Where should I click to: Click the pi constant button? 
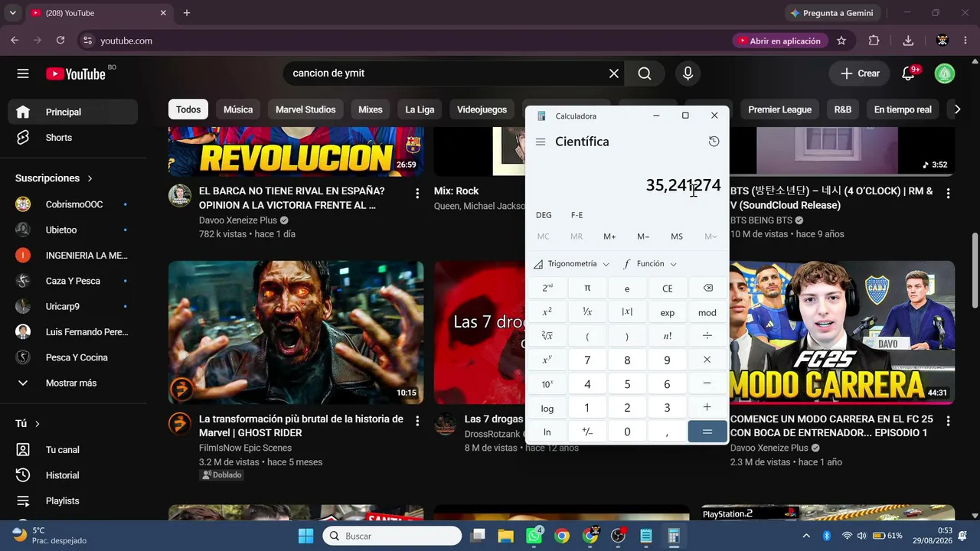587,289
